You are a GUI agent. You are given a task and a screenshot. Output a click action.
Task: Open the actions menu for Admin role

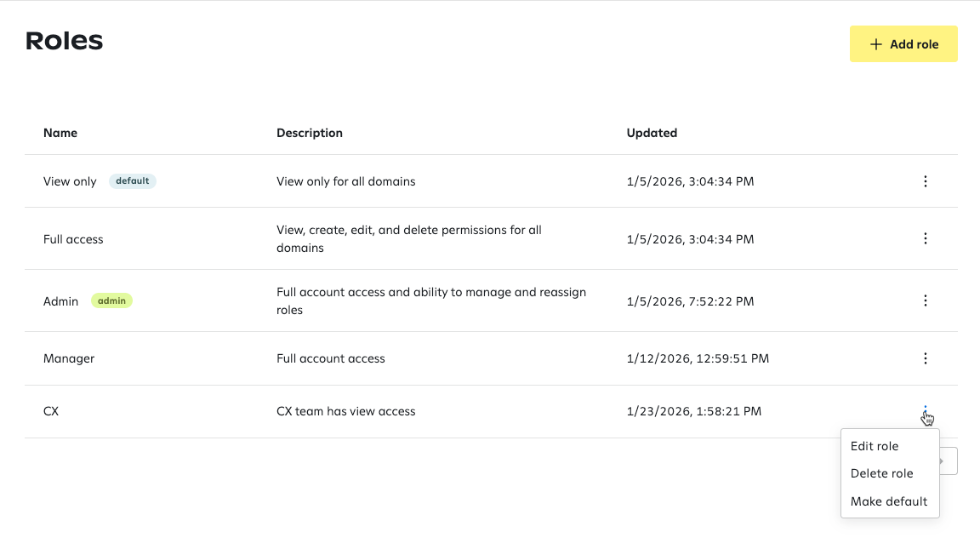pos(925,301)
